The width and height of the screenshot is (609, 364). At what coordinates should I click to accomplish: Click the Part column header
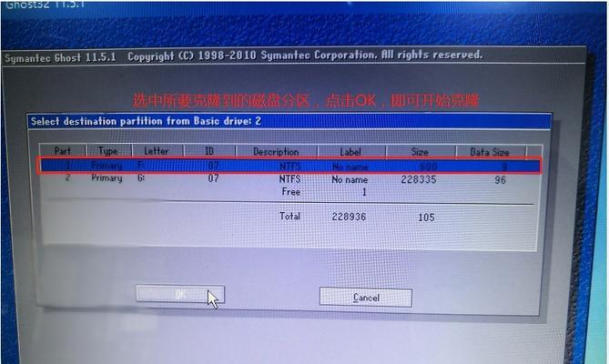click(x=63, y=150)
